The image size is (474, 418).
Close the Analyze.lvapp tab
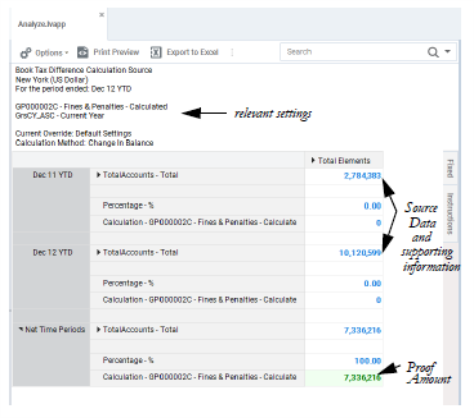(102, 15)
